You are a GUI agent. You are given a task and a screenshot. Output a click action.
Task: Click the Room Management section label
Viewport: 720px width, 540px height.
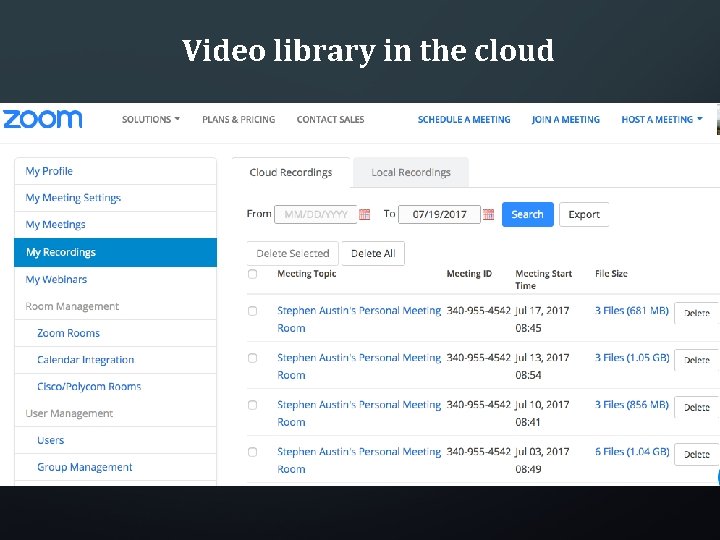72,306
